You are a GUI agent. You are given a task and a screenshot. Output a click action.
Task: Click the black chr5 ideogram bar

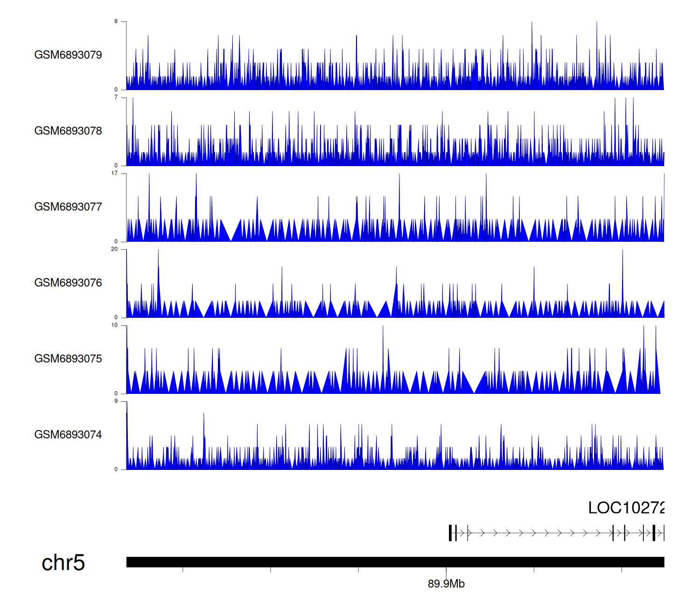pyautogui.click(x=395, y=562)
